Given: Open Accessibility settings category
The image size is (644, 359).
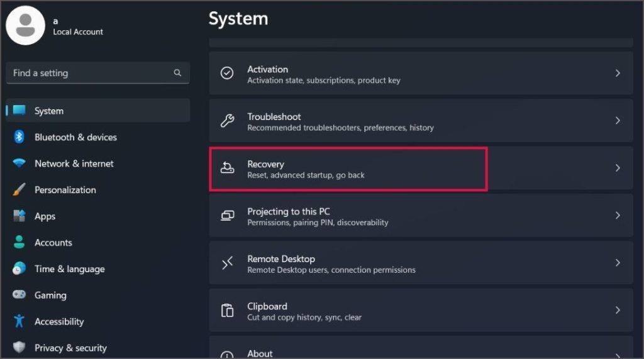Looking at the screenshot, I should [97, 321].
